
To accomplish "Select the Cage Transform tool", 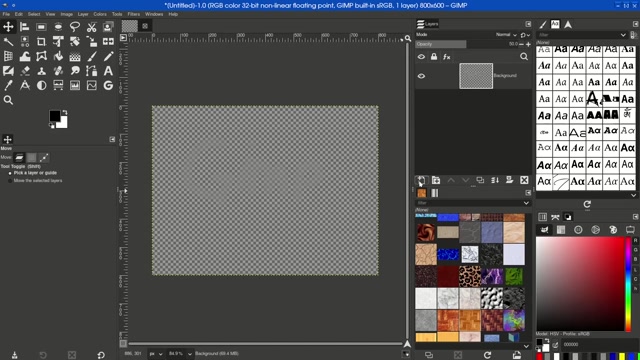I will pos(41,56).
